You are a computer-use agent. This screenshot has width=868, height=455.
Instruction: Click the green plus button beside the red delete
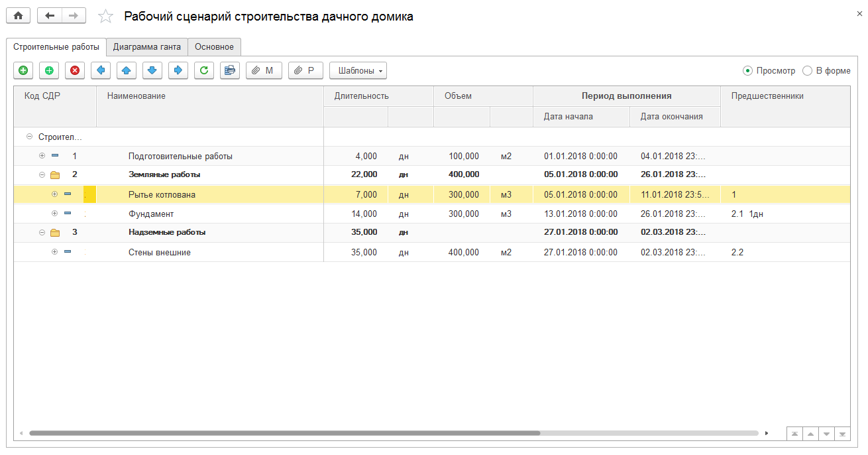pyautogui.click(x=49, y=70)
